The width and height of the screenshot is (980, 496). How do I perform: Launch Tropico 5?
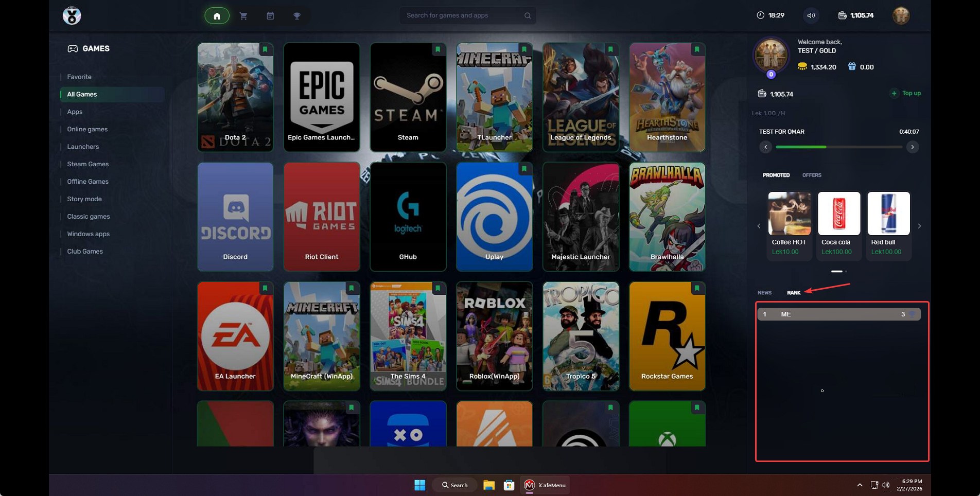pyautogui.click(x=581, y=336)
